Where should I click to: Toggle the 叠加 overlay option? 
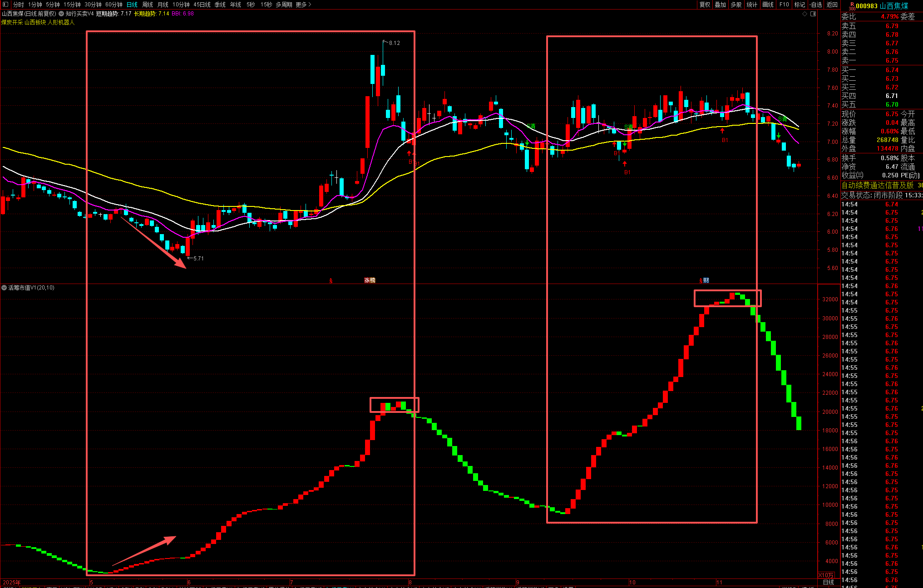click(720, 5)
